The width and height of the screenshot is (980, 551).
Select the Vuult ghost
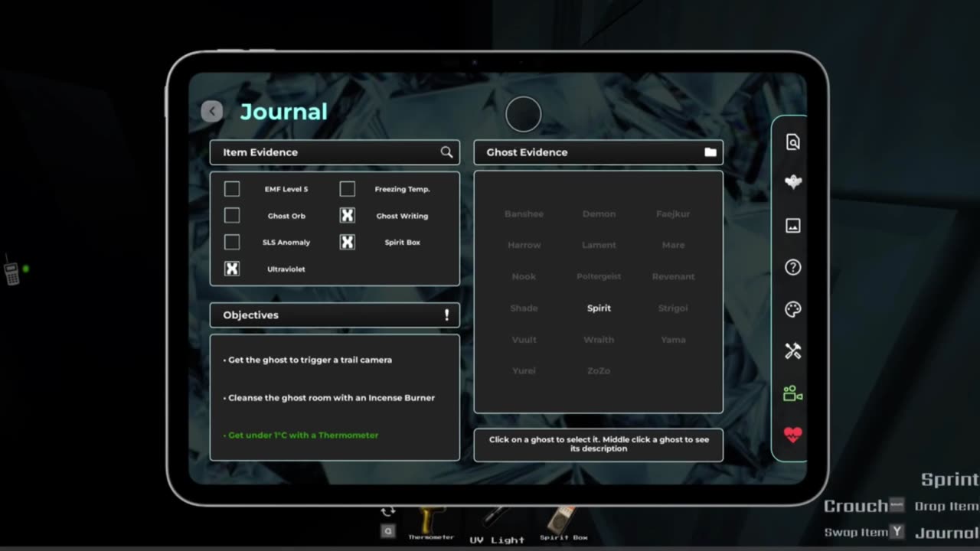point(524,339)
